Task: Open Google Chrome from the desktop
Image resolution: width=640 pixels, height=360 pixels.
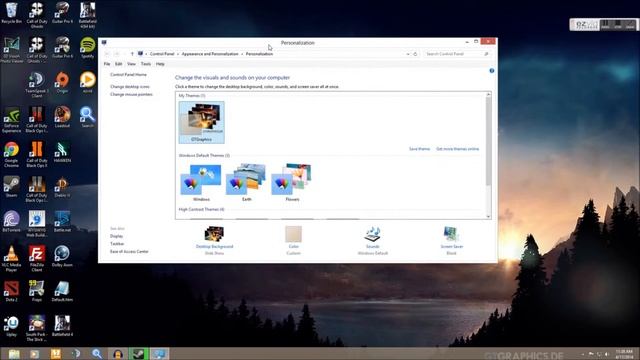Action: [x=11, y=155]
